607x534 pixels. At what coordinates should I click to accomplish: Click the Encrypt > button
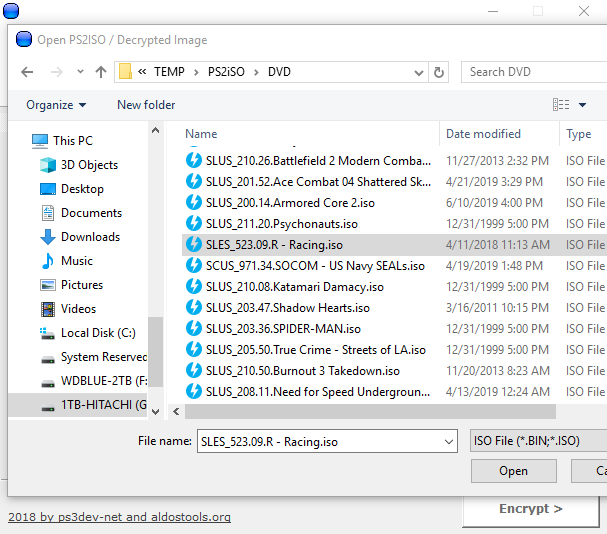(x=531, y=509)
